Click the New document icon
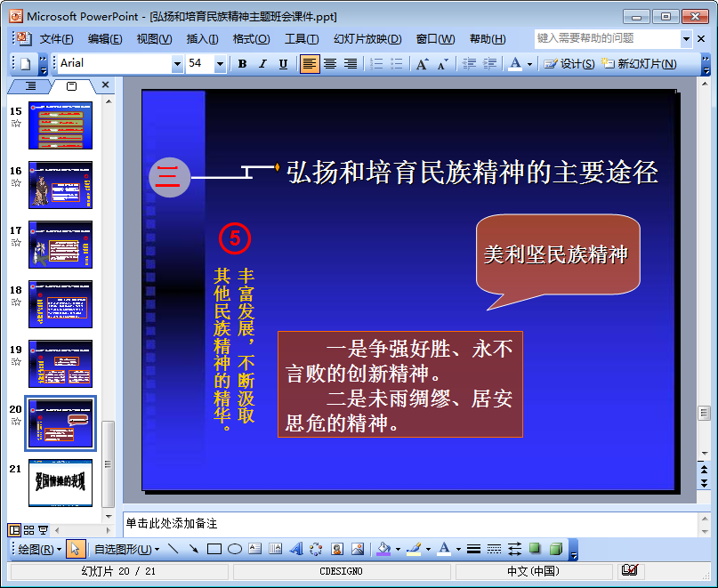Screen dimensions: 718x588 tap(26, 64)
